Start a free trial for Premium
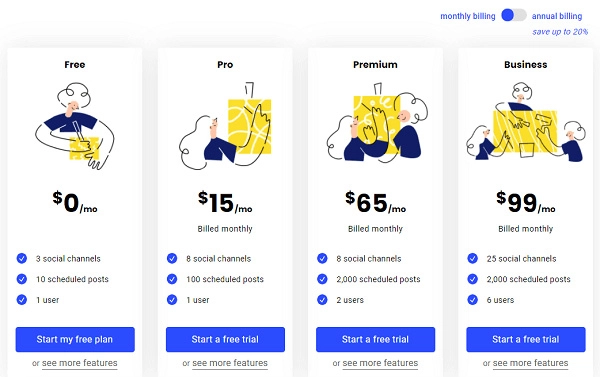The width and height of the screenshot is (600, 377). [375, 339]
